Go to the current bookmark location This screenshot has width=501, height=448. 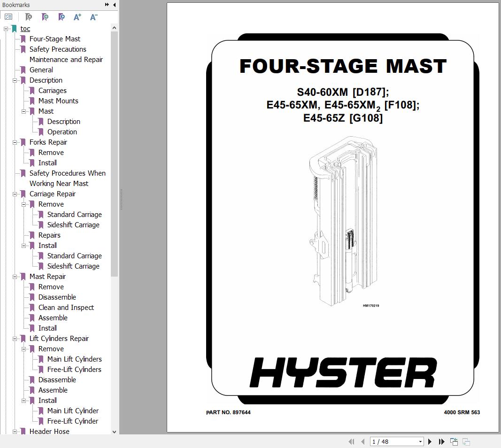(61, 17)
